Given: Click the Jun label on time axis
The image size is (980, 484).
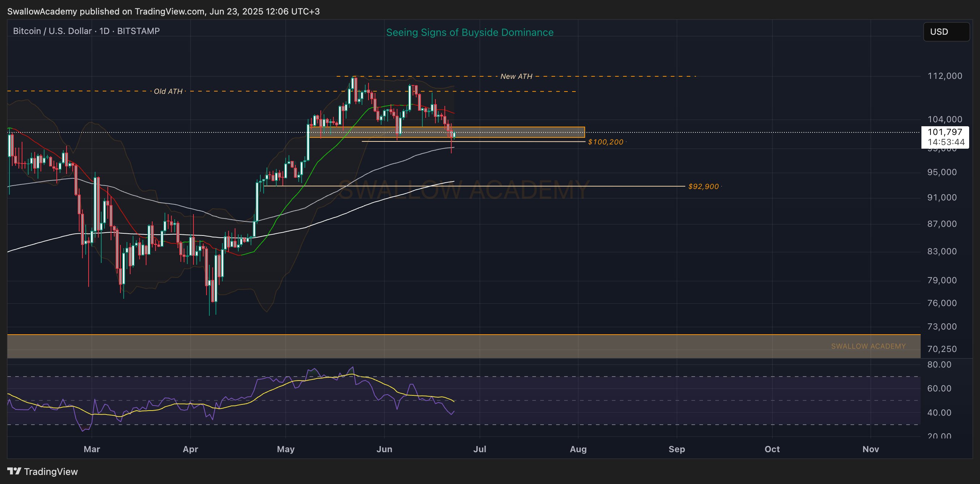Looking at the screenshot, I should click(384, 449).
